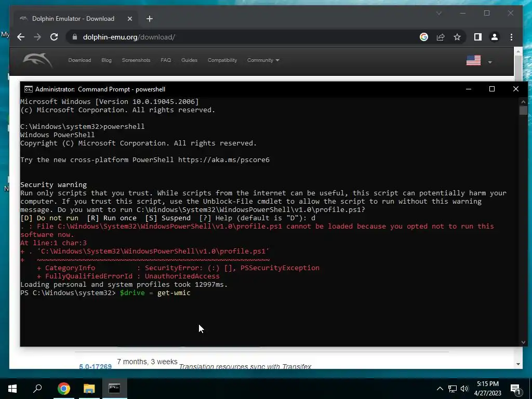Expand language dropdown arrow beside flag

click(489, 62)
